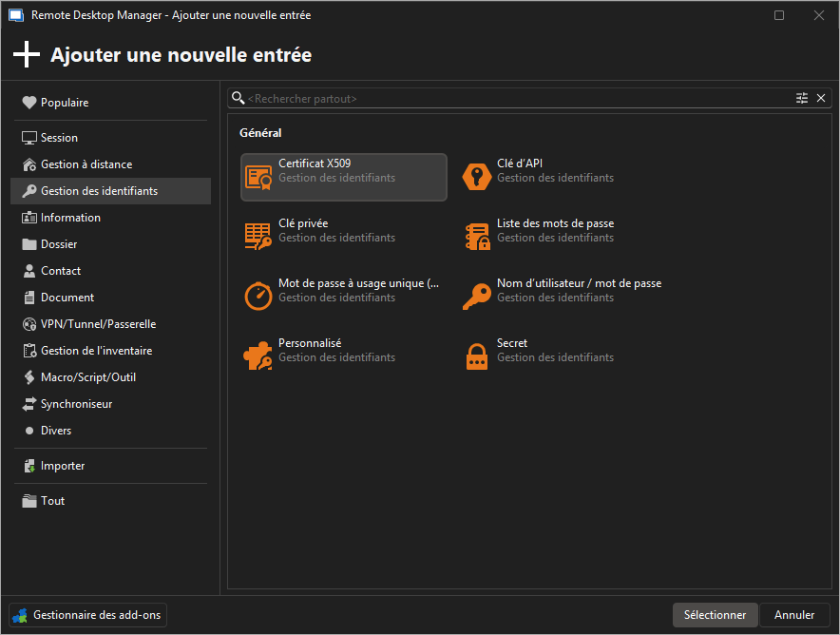Select VPN/Tunnel/Passerelle category label
Screen dimensions: 840x635
coord(99,324)
